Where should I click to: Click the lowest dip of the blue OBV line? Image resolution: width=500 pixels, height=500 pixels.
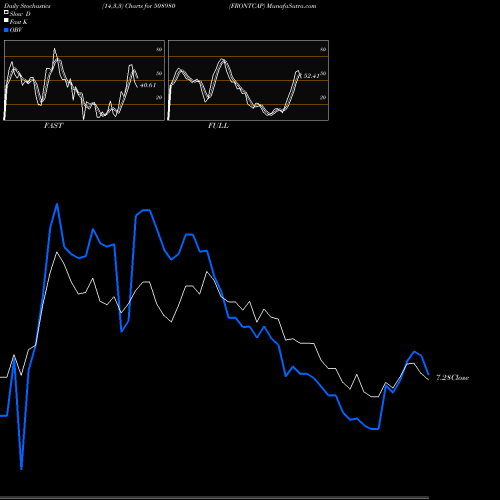[x=21, y=469]
